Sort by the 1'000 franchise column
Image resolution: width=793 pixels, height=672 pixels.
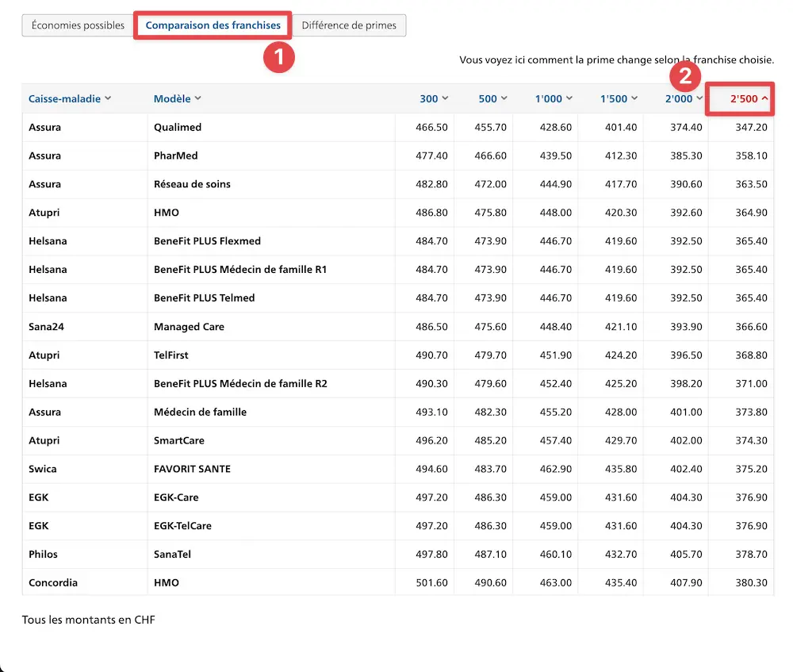554,98
